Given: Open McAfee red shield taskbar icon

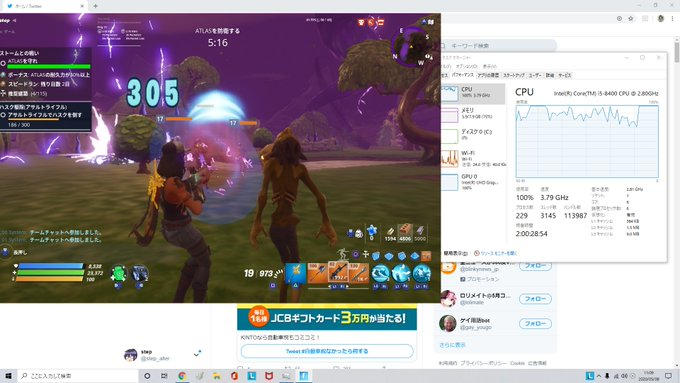Looking at the screenshot, I should 269,376.
